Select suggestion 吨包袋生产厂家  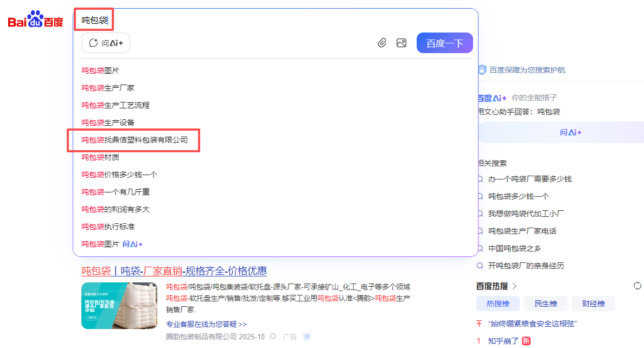point(108,88)
